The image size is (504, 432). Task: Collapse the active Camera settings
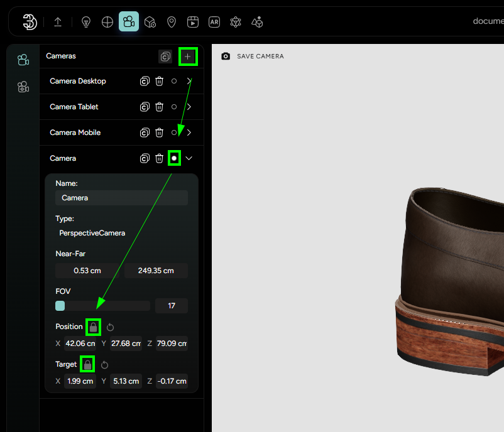[189, 158]
